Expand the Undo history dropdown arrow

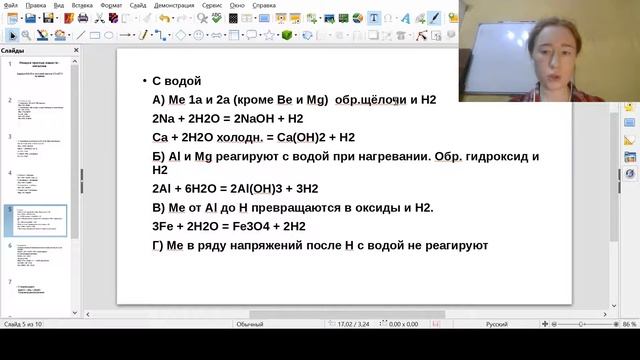tap(173, 18)
